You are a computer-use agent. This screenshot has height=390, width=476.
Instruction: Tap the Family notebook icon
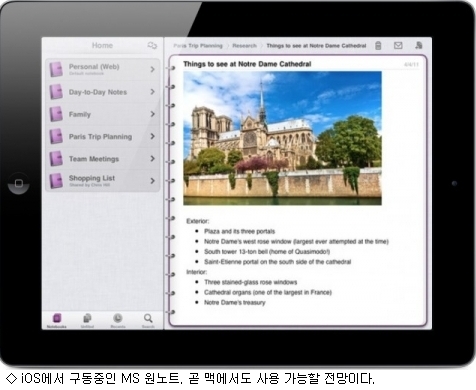[x=56, y=114]
